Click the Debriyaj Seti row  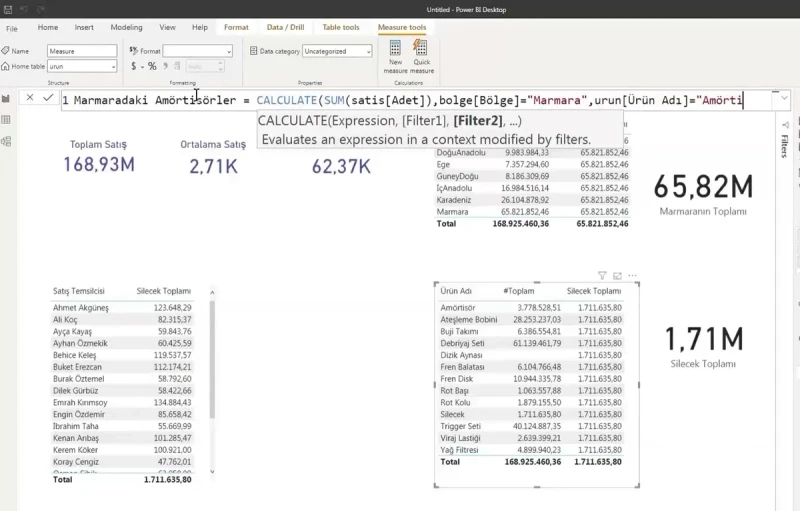pos(531,343)
